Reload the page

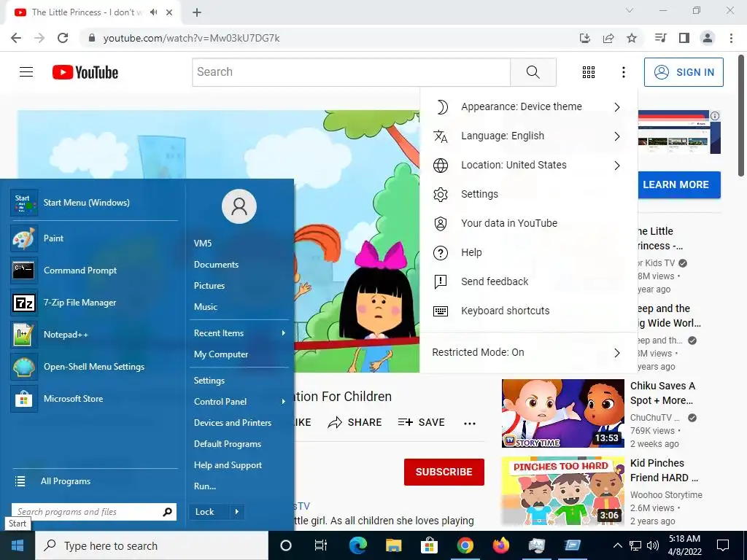click(x=63, y=38)
